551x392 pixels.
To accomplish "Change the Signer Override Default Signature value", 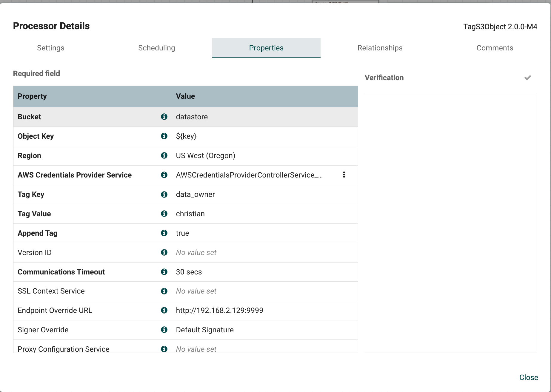I will [205, 330].
